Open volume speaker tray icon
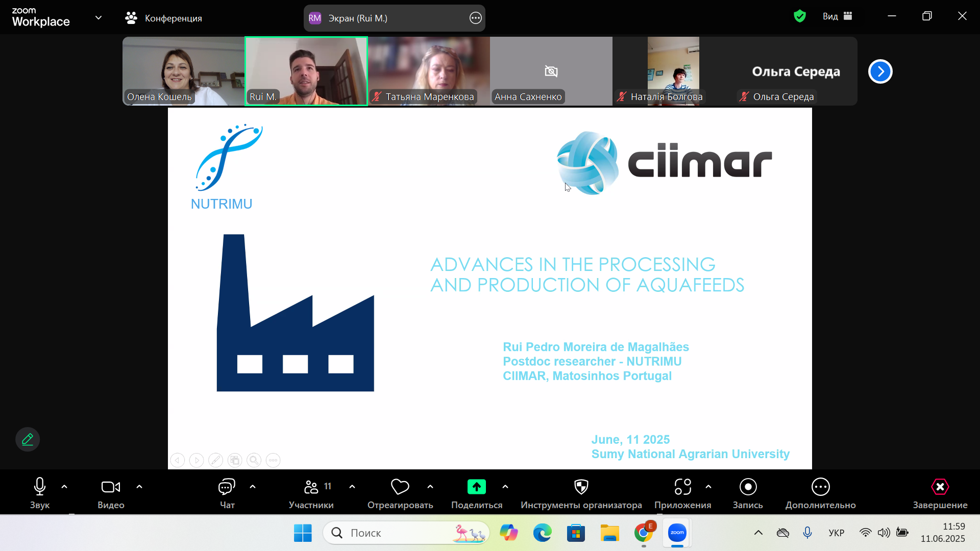The width and height of the screenshot is (980, 551). [x=884, y=533]
